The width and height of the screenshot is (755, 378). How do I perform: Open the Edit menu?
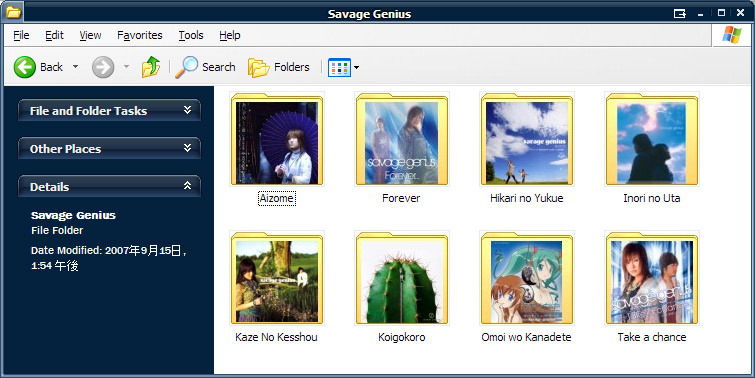pos(54,35)
